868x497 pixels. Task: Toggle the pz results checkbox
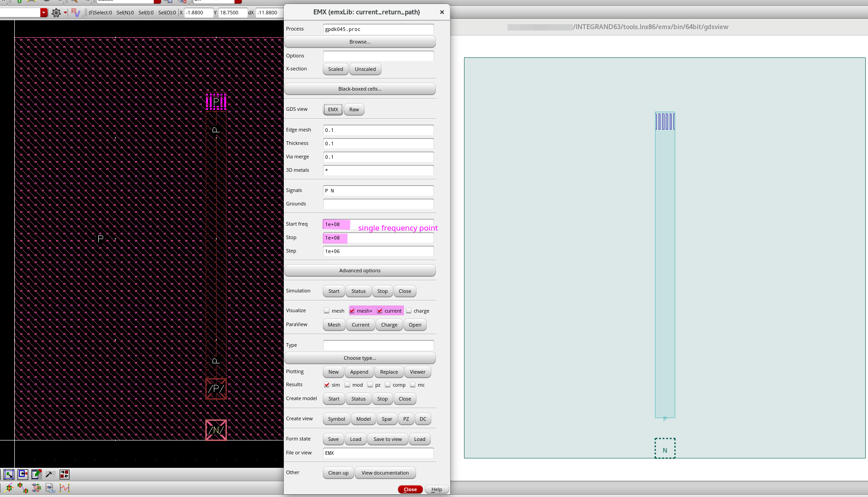(x=370, y=384)
